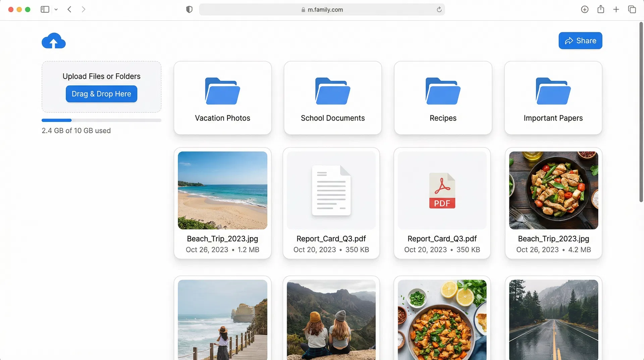The width and height of the screenshot is (644, 360).
Task: Open the Beach_Trip_2023.jpg thumbnail
Action: click(x=222, y=190)
